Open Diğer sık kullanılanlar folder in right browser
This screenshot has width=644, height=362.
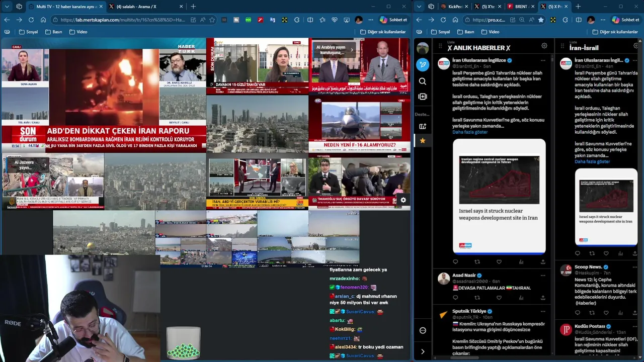pyautogui.click(x=615, y=32)
